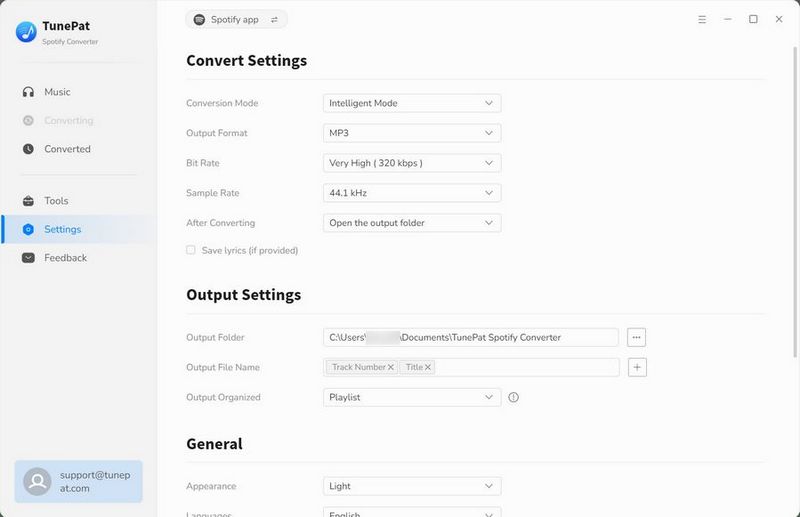Viewport: 800px width, 517px height.
Task: Click the info icon beside Output Organized
Action: (x=514, y=397)
